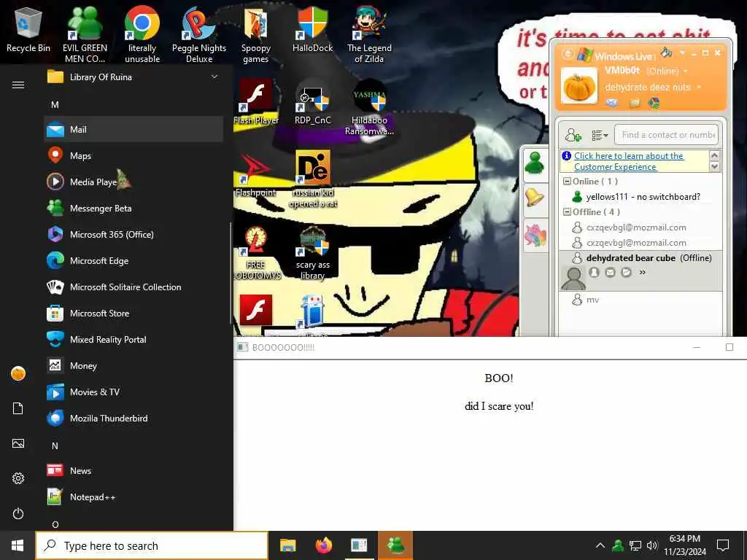Select FREE LOBOTOMYS desktop shortcut

coord(256,253)
